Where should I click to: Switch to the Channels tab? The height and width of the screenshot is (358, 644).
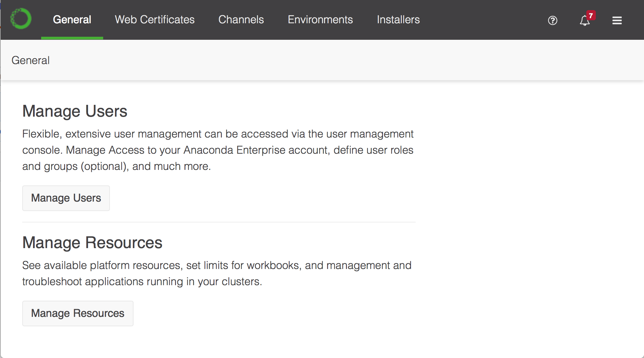[241, 20]
